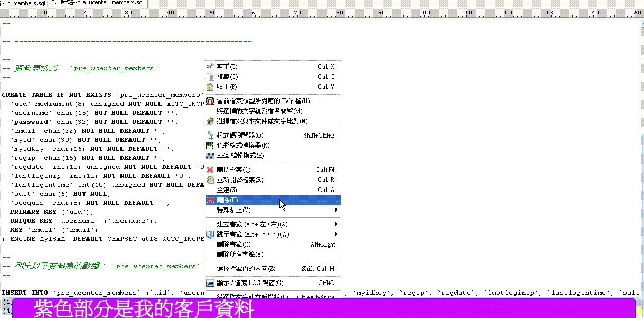644x318 pixels.
Task: Click the CREATE TABLE IF NOT EXISTS line
Action: click(103, 95)
